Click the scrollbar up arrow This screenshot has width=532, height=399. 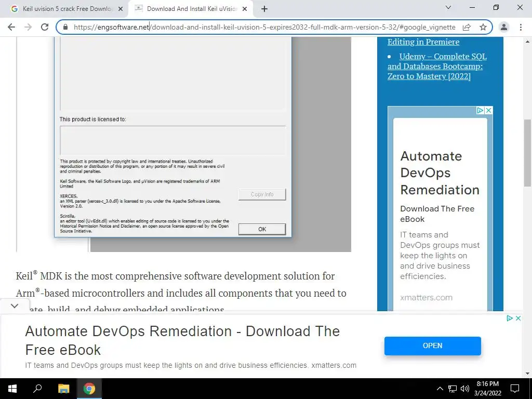pyautogui.click(x=527, y=42)
